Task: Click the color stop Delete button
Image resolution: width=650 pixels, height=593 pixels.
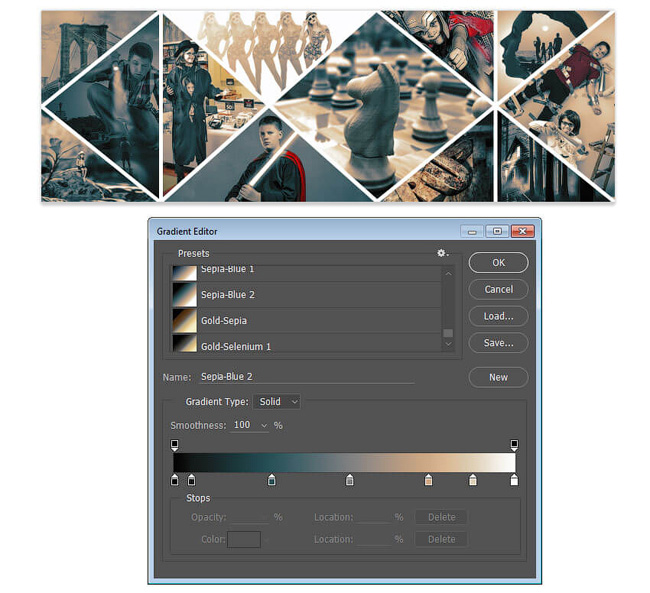Action: (x=441, y=539)
